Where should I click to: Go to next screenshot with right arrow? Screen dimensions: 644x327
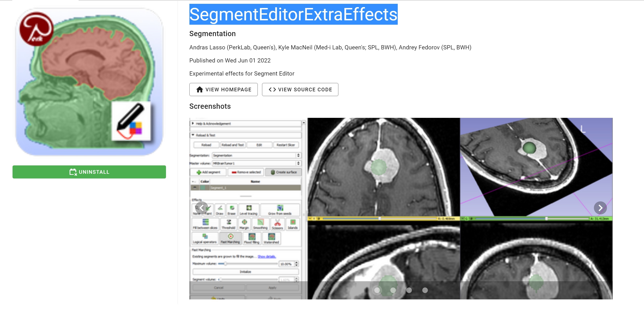600,208
